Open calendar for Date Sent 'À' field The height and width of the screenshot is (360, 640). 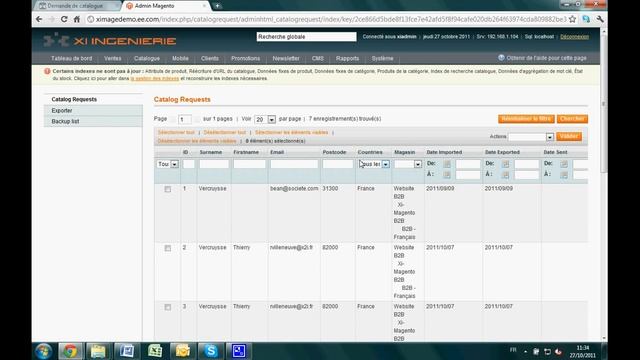point(564,175)
